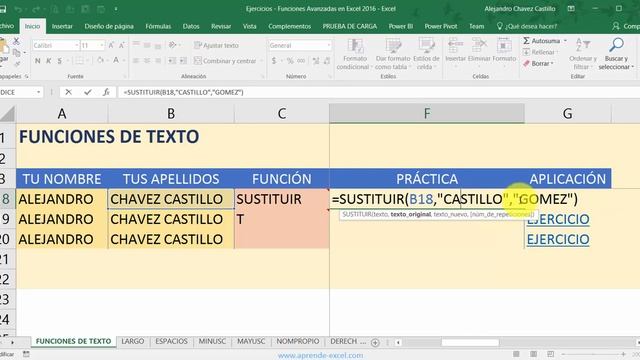Apply percent style with % icon
The width and height of the screenshot is (640, 360).
[x=290, y=61]
